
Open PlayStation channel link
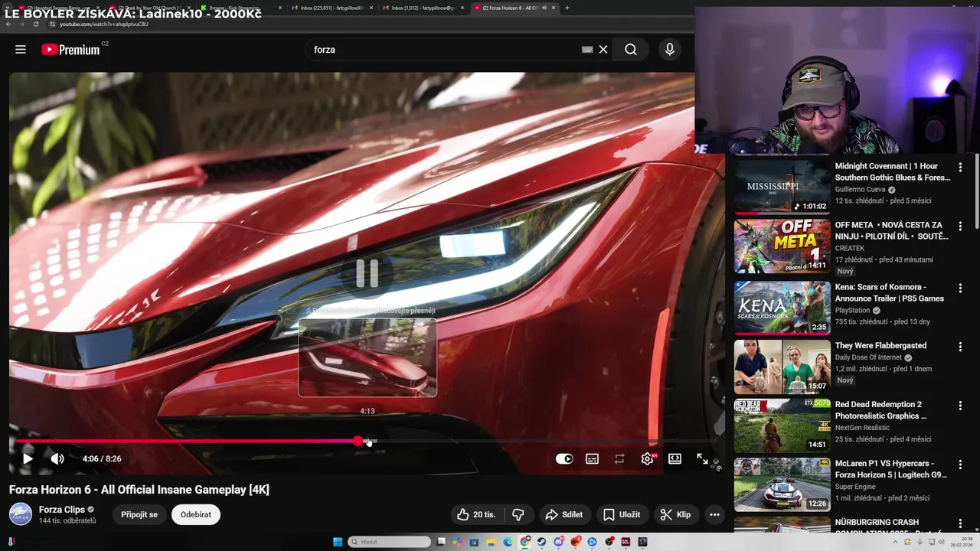click(852, 311)
